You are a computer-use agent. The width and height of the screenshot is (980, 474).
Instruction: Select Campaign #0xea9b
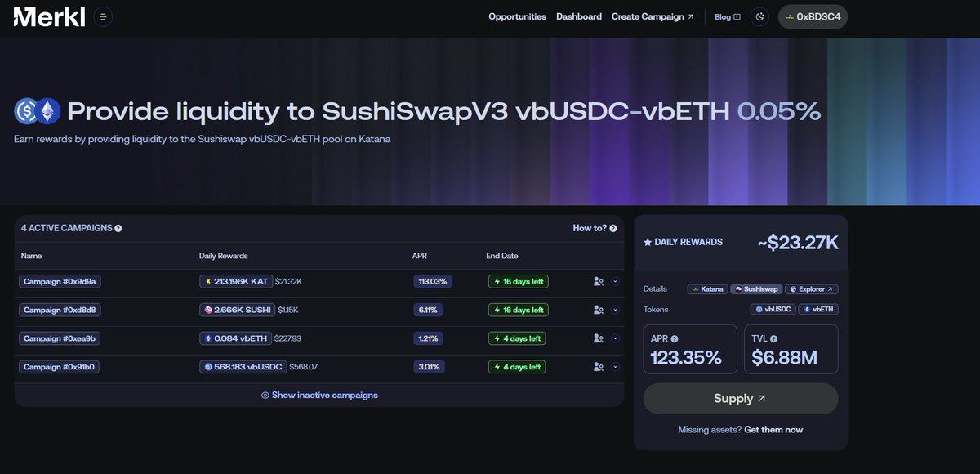click(x=60, y=338)
